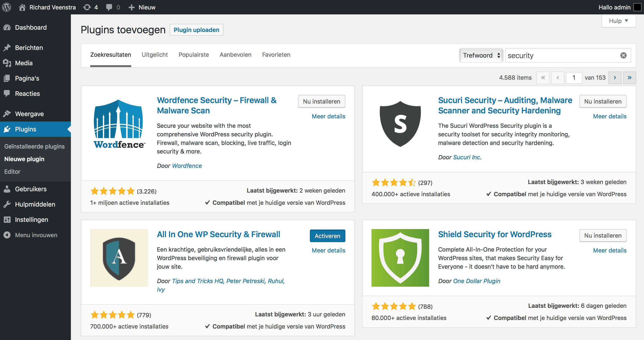
Task: Open the Trefwoord search type dropdown
Action: click(481, 55)
